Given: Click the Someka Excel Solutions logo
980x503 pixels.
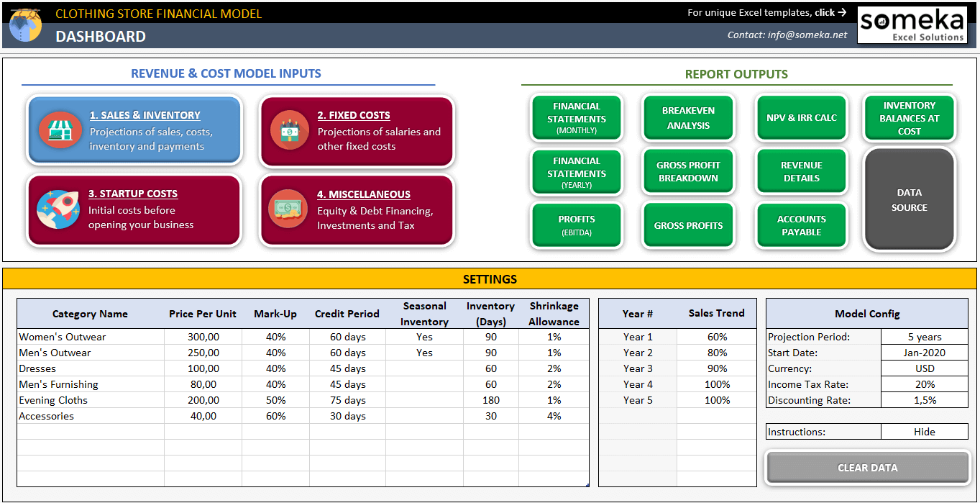Looking at the screenshot, I should pyautogui.click(x=912, y=24).
